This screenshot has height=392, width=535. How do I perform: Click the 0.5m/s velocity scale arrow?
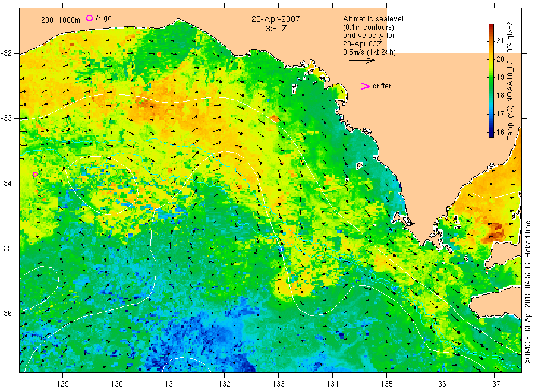(x=361, y=61)
